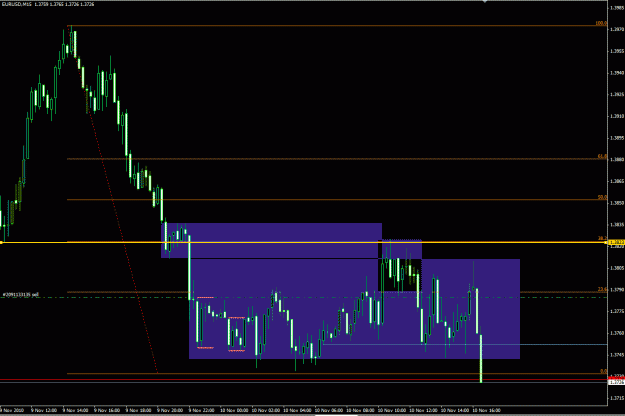The width and height of the screenshot is (625, 416).
Task: Click the 1.3895 value on price scale
Action: tap(617, 138)
